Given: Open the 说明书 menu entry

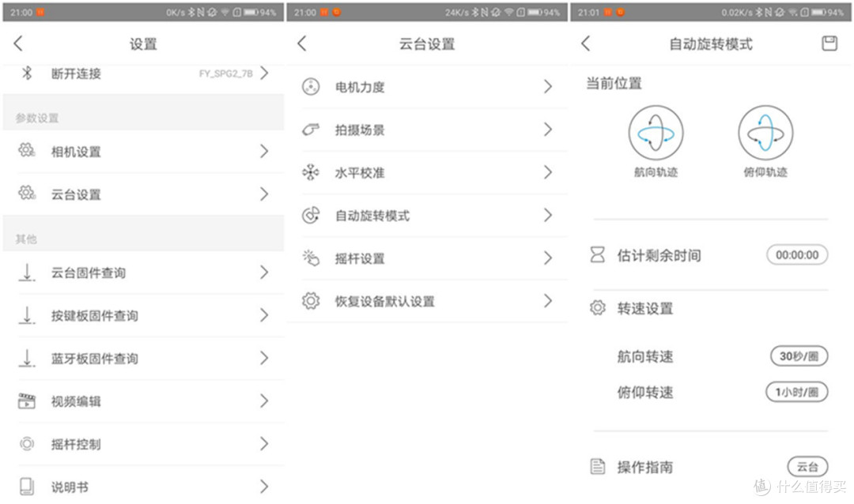Looking at the screenshot, I should (143, 487).
